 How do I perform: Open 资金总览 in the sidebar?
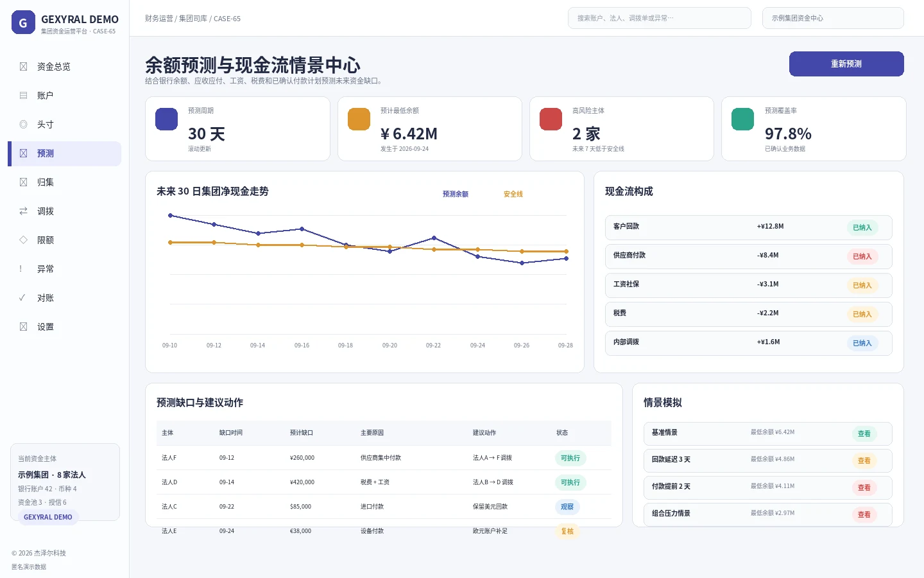point(64,67)
